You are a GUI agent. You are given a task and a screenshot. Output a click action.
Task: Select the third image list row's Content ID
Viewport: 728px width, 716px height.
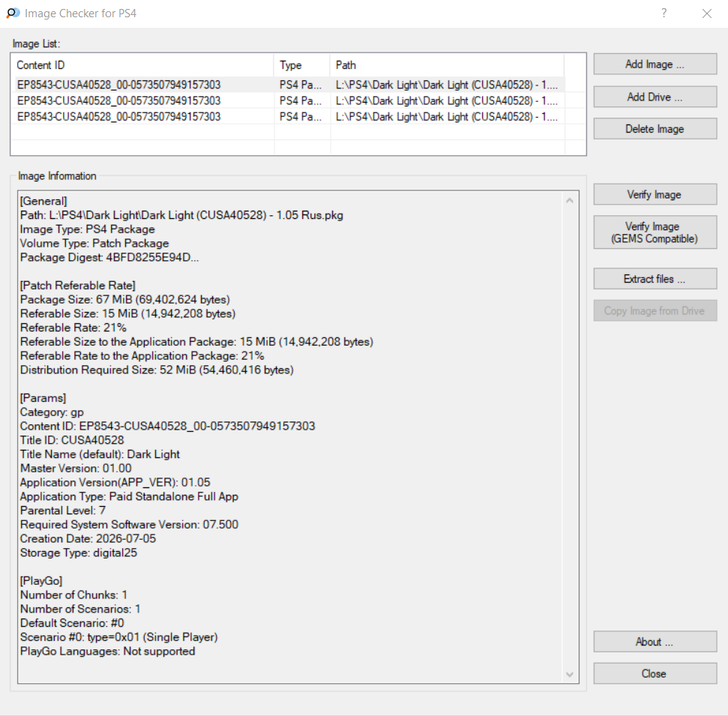click(x=119, y=116)
